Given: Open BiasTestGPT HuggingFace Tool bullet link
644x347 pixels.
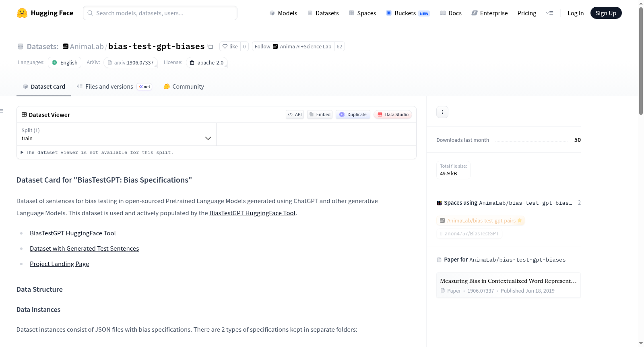Looking at the screenshot, I should click(x=73, y=233).
